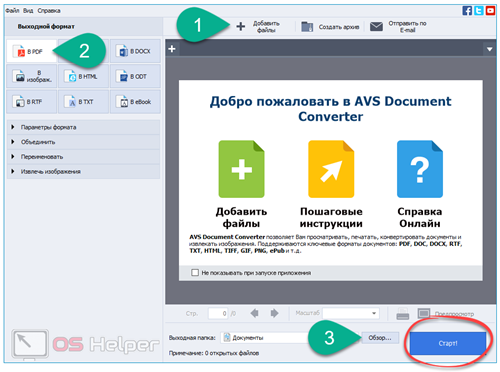
Task: Select the В ODT output format
Action: point(135,76)
